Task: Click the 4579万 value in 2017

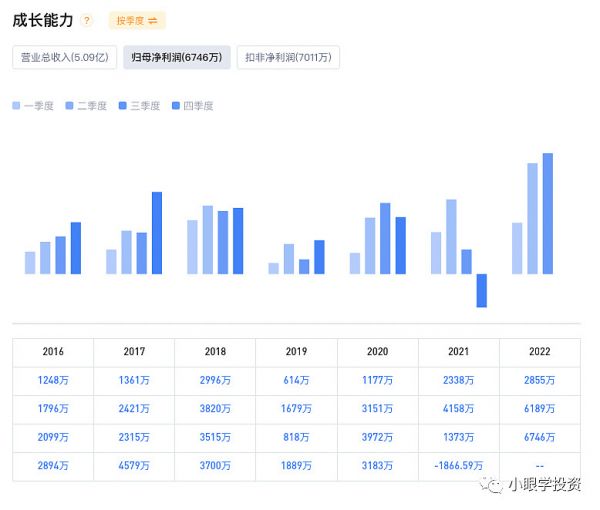Action: (134, 466)
